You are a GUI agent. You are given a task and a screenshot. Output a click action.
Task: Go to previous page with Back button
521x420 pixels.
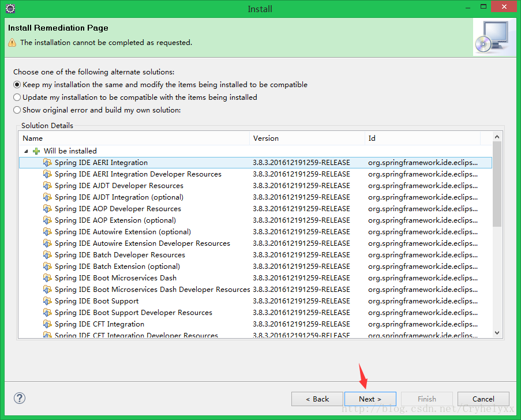tap(317, 399)
